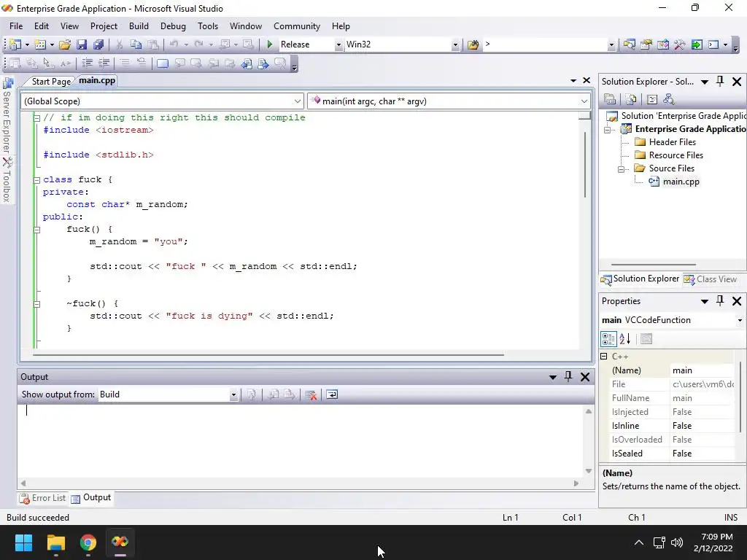Save main.cpp with the floppy disk icon

click(82, 44)
